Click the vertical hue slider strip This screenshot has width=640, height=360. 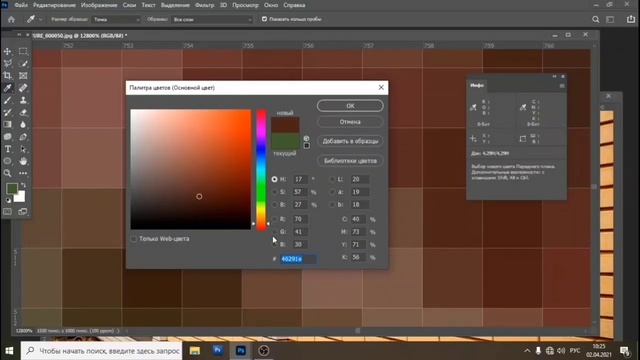[261, 169]
